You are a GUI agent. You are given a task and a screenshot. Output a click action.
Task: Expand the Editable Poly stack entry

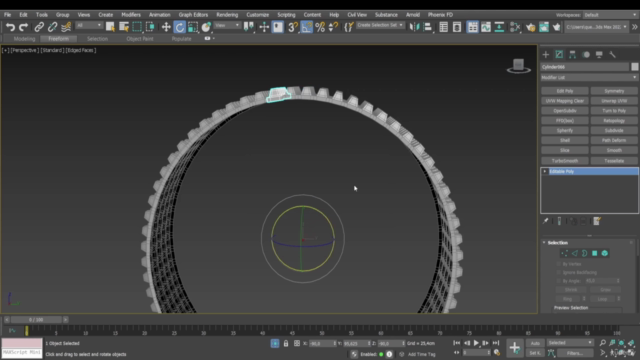pyautogui.click(x=545, y=171)
